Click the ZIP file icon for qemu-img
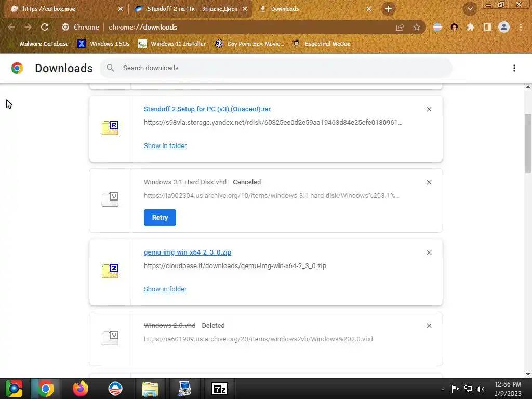Image resolution: width=532 pixels, height=399 pixels. coord(110,271)
